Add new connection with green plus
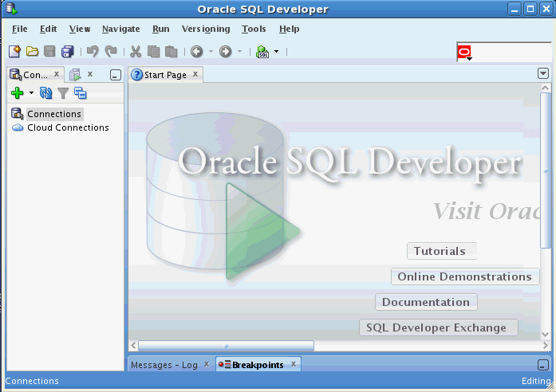 point(17,92)
